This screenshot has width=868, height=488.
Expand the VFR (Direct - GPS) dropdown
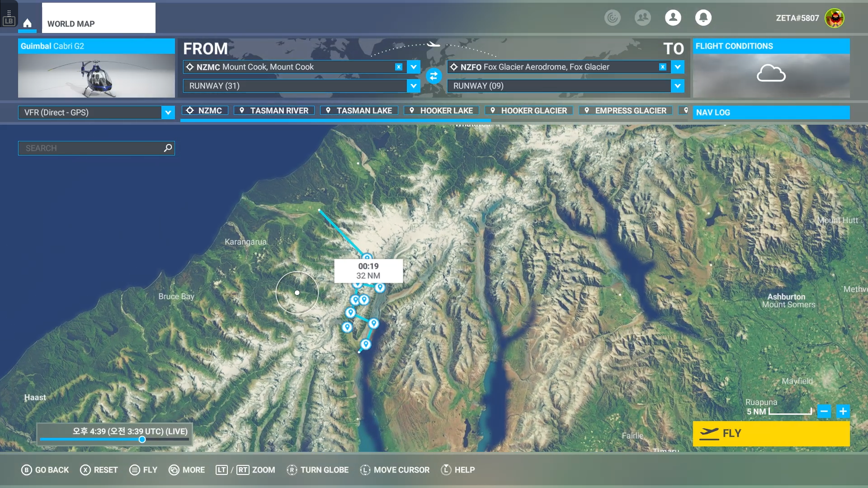(168, 113)
